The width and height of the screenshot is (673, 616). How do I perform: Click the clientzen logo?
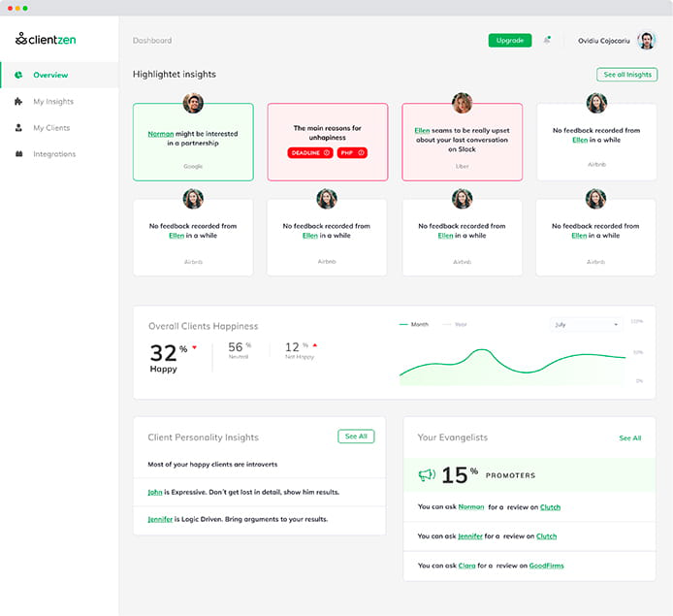[46, 40]
